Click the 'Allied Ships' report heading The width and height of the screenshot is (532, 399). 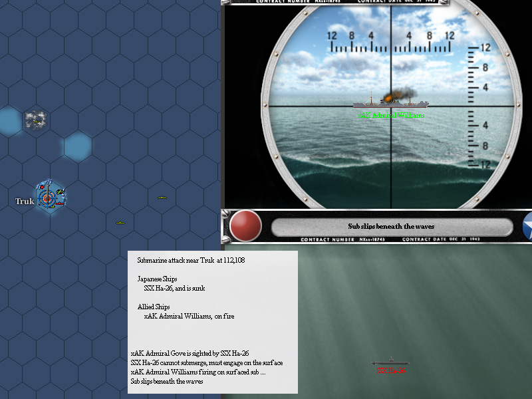tap(154, 307)
